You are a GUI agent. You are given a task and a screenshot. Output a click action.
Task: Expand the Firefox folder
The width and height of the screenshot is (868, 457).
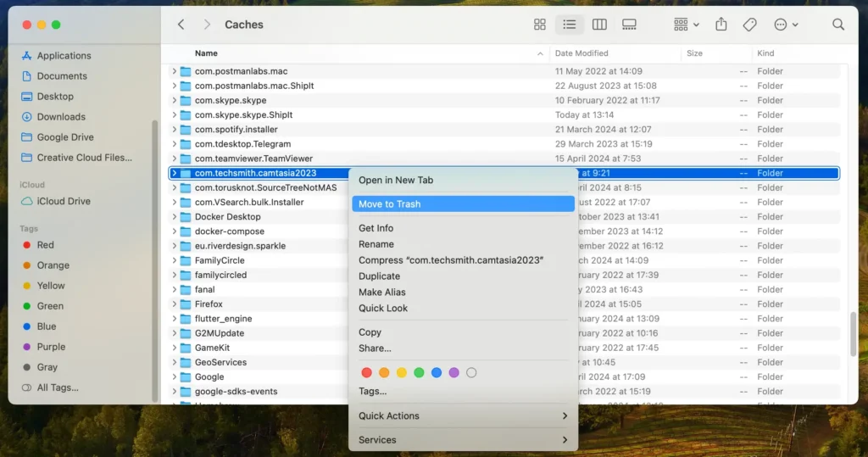174,304
